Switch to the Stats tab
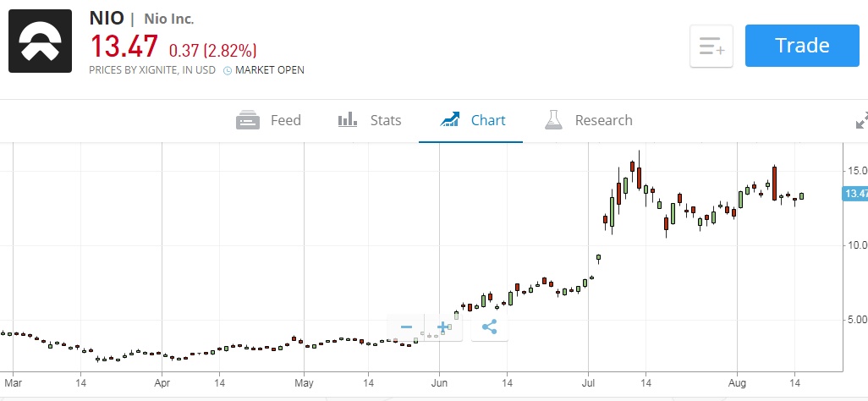 tap(370, 120)
